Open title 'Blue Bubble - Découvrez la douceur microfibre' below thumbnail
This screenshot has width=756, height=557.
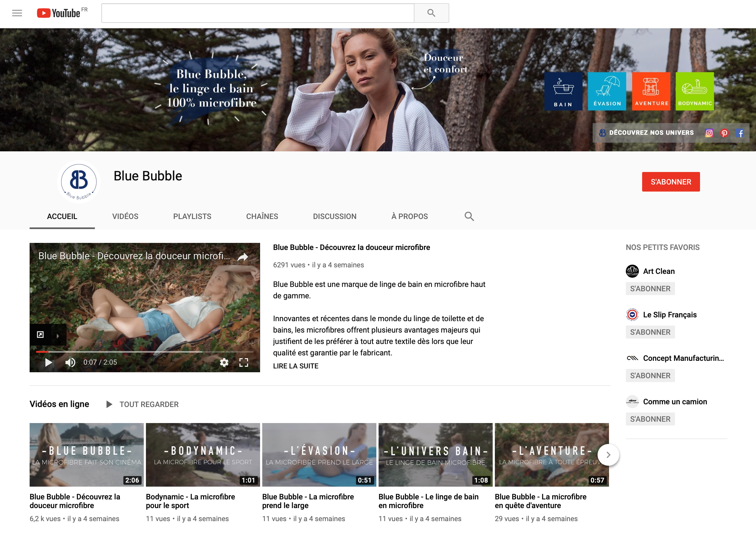pos(75,501)
